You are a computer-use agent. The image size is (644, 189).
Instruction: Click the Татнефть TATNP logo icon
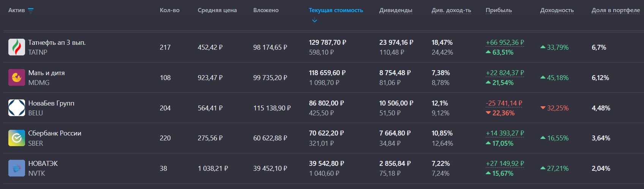pos(17,47)
